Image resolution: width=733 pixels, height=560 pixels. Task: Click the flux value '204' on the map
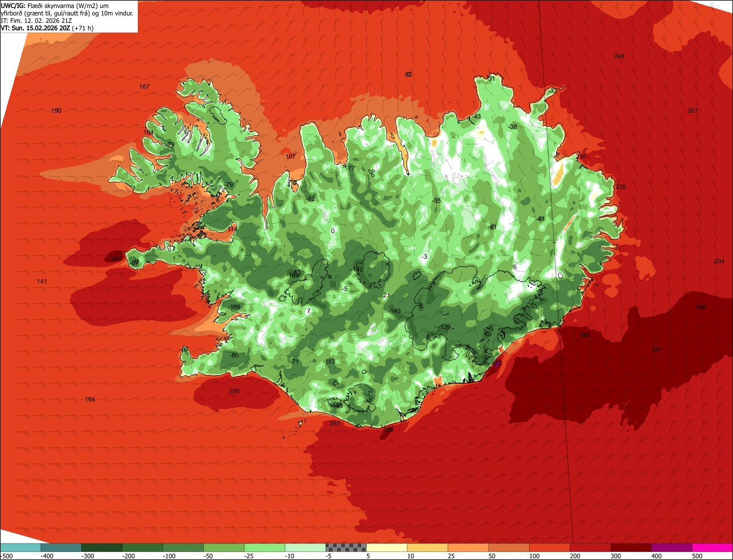(x=719, y=261)
